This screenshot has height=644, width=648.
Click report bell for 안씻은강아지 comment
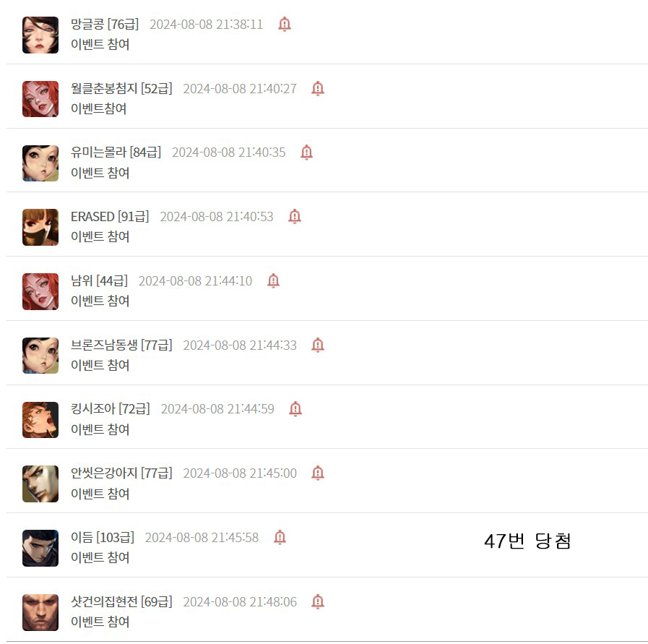pos(318,473)
